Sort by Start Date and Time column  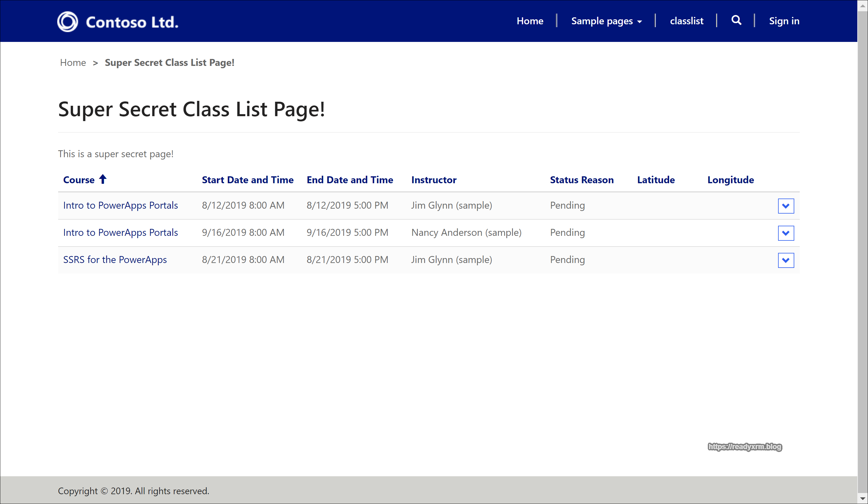tap(247, 180)
